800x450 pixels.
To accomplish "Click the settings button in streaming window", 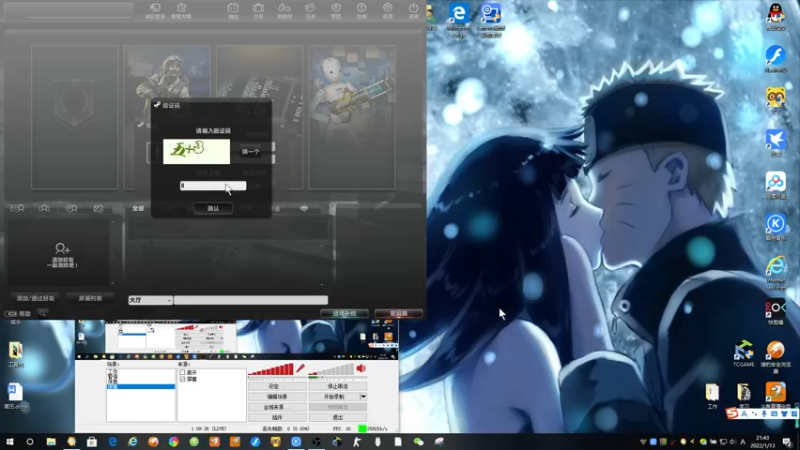I will pyautogui.click(x=277, y=386).
